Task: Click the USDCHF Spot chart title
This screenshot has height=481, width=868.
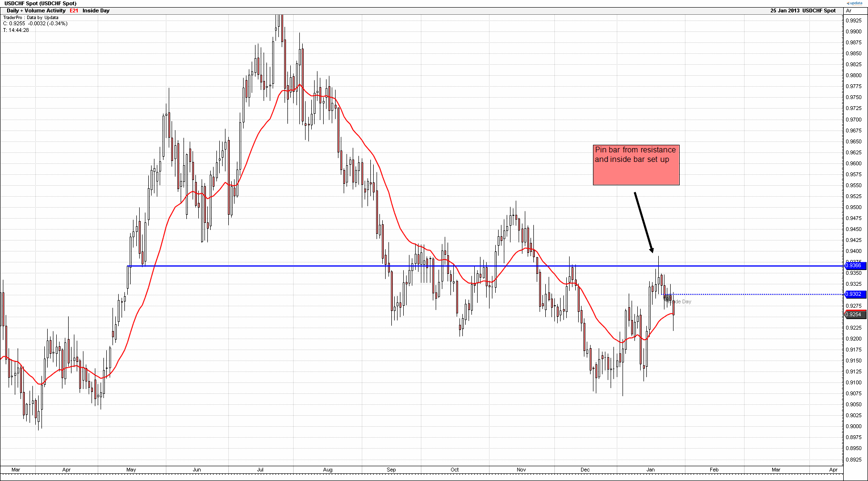Action: (41, 3)
